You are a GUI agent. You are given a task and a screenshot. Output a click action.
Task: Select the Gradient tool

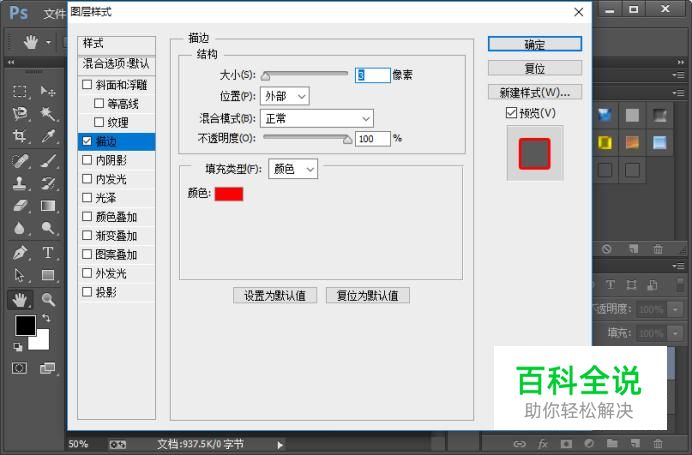click(x=48, y=206)
